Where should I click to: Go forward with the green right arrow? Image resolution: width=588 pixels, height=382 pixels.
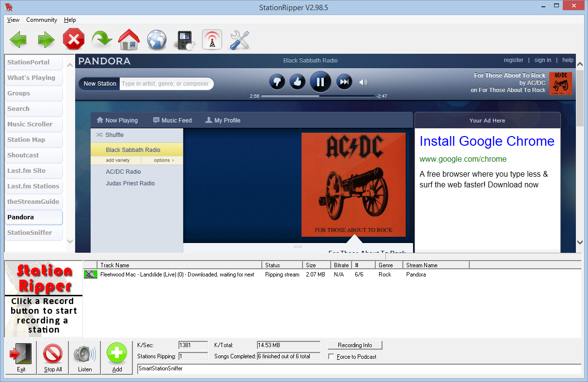click(46, 40)
